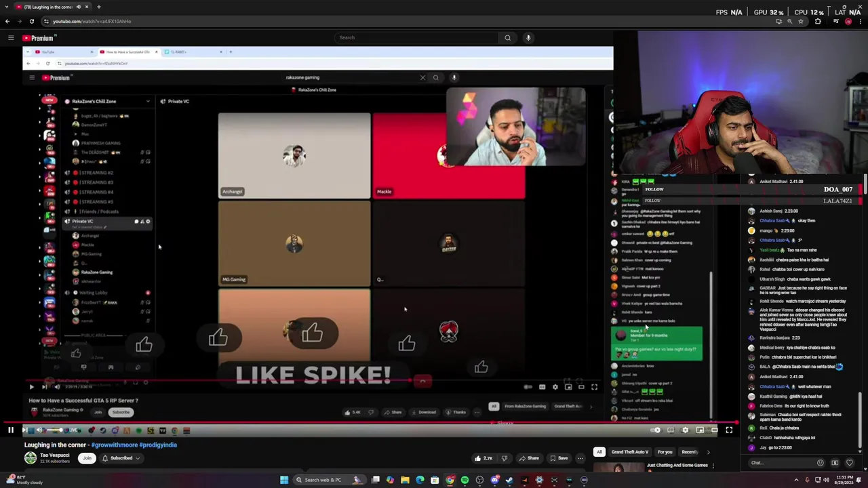Open player settings gear icon
868x488 pixels.
click(x=685, y=430)
